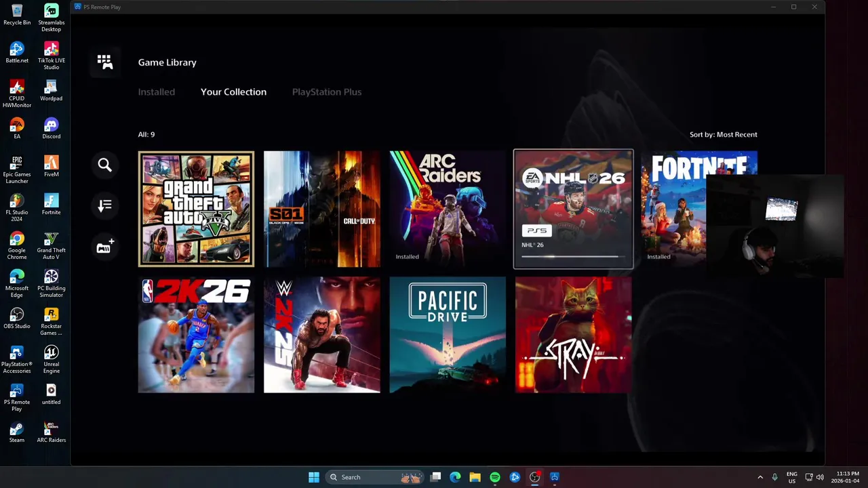Select the Pacific Drive game tile
The width and height of the screenshot is (868, 488).
coord(448,335)
